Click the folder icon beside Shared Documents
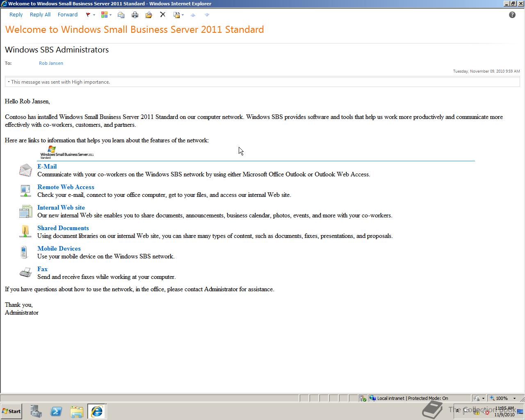Viewport: 525px width, 420px height. coord(25,231)
